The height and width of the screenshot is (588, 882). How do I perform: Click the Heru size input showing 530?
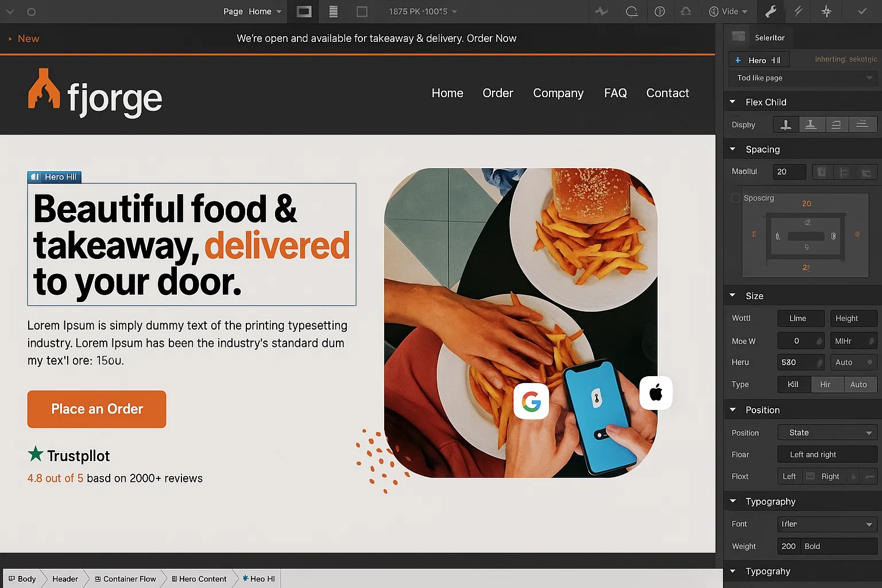pos(800,362)
